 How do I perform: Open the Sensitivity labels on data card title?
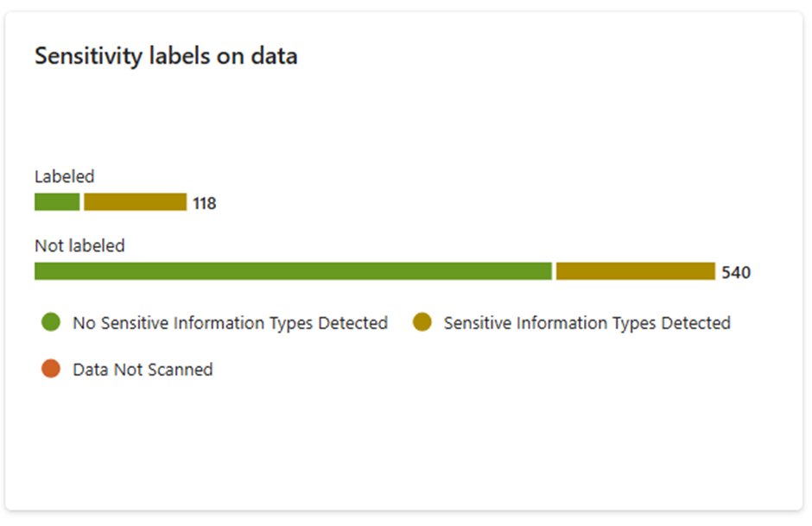166,56
